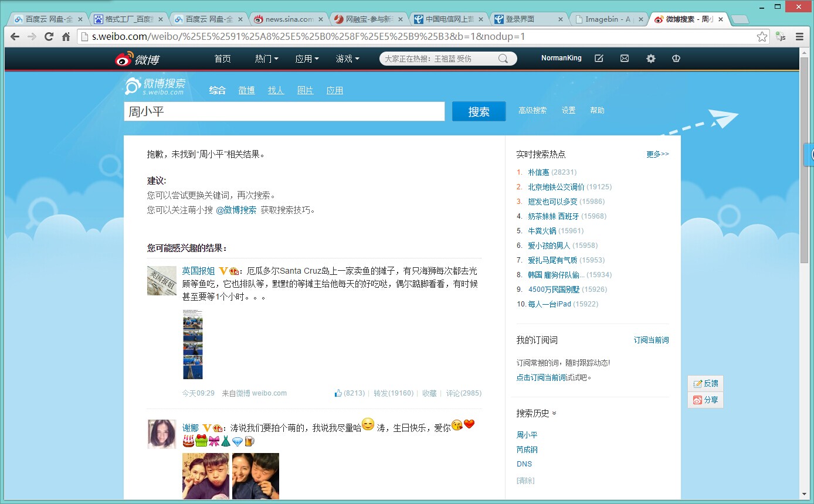Open the Chrome menu hamburger icon
This screenshot has height=504, width=814.
pos(799,37)
